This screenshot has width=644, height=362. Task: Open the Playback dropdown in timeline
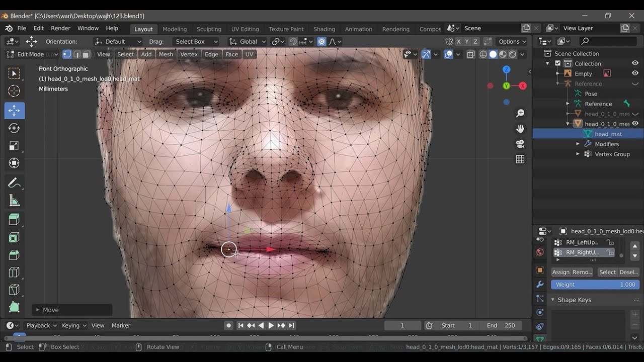(x=41, y=325)
